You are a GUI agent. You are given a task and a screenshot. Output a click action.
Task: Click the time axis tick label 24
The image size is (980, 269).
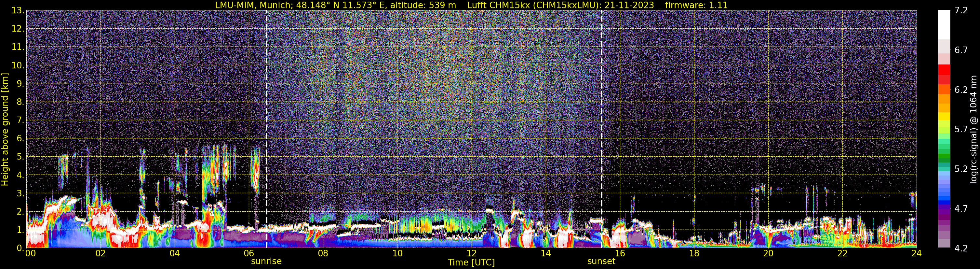(917, 253)
